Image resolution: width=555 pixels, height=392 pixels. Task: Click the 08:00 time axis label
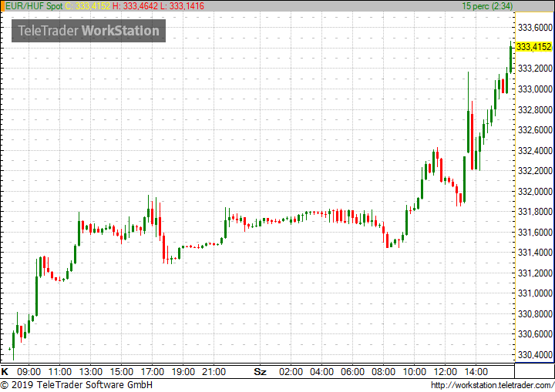pyautogui.click(x=384, y=372)
